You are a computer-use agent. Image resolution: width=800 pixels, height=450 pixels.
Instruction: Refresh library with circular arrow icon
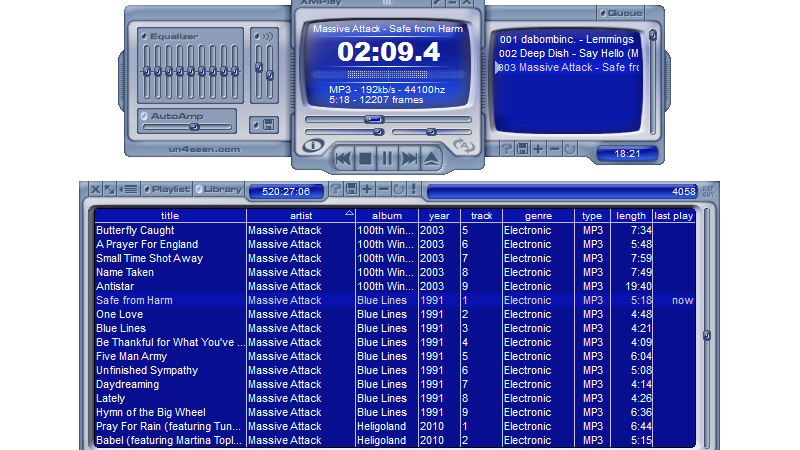coord(399,189)
